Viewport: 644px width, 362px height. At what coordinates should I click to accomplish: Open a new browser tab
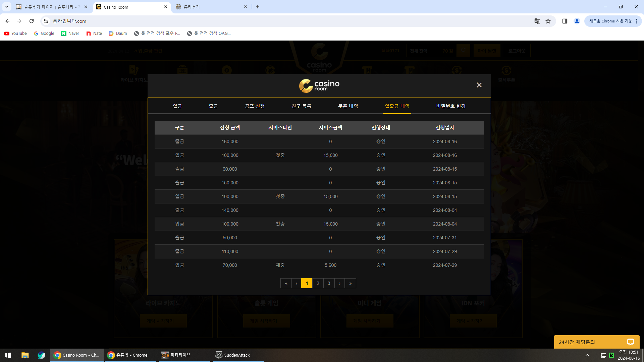pyautogui.click(x=258, y=7)
